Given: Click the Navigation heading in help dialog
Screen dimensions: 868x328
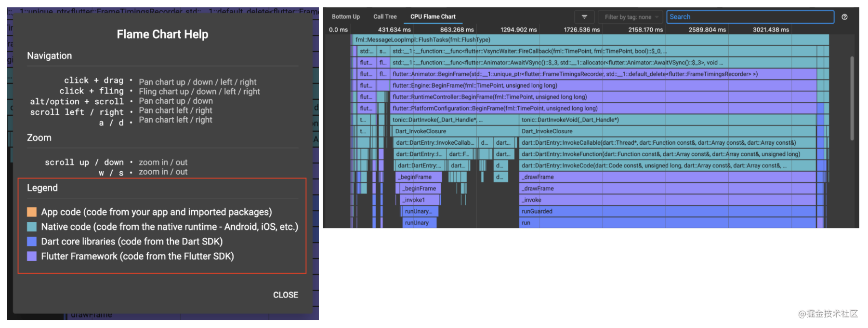Looking at the screenshot, I should point(49,55).
